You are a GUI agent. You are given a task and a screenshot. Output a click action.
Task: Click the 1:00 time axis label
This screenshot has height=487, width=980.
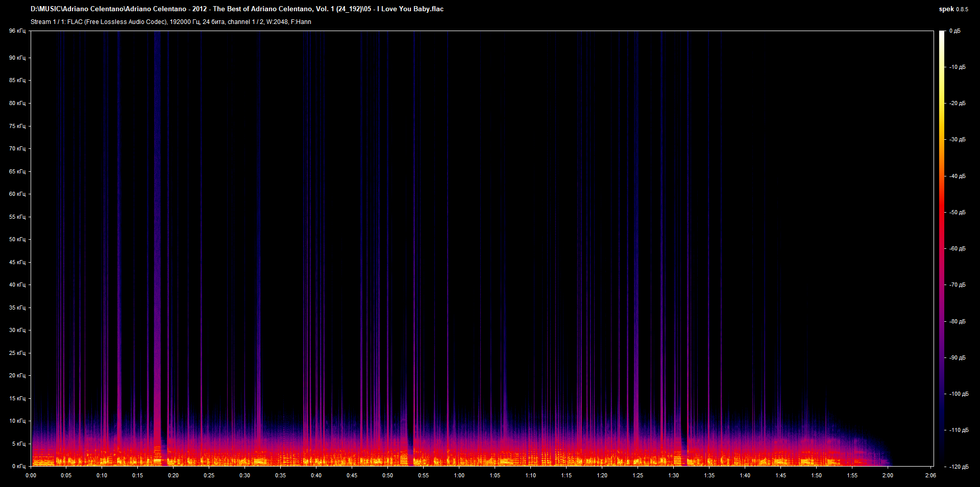(459, 475)
